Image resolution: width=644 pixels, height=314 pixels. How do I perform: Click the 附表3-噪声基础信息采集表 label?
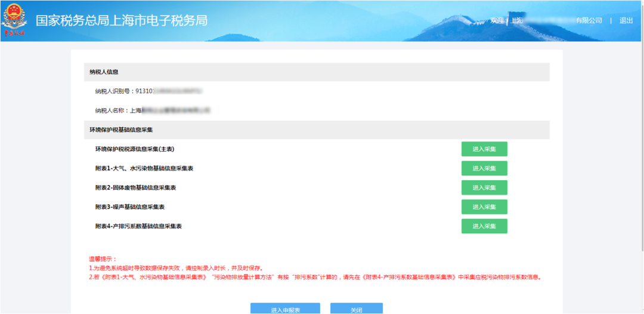(x=130, y=207)
